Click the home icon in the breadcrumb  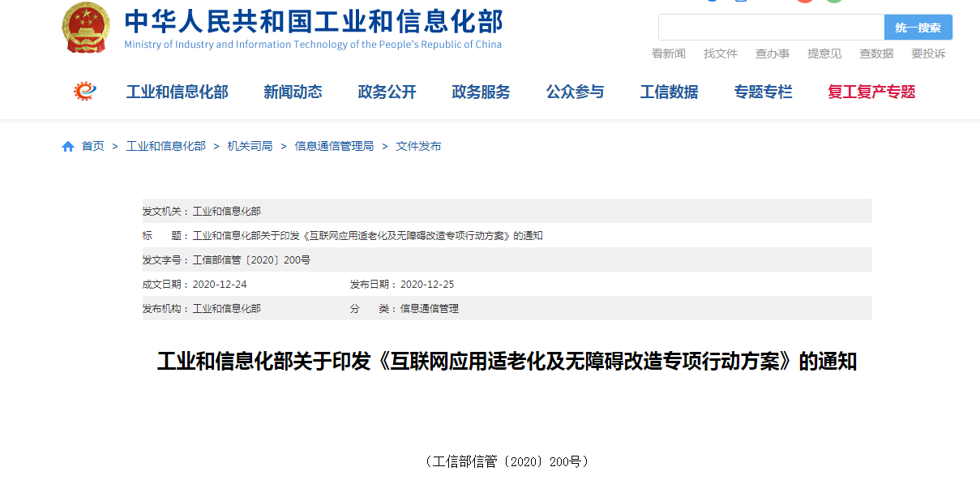[x=68, y=147]
